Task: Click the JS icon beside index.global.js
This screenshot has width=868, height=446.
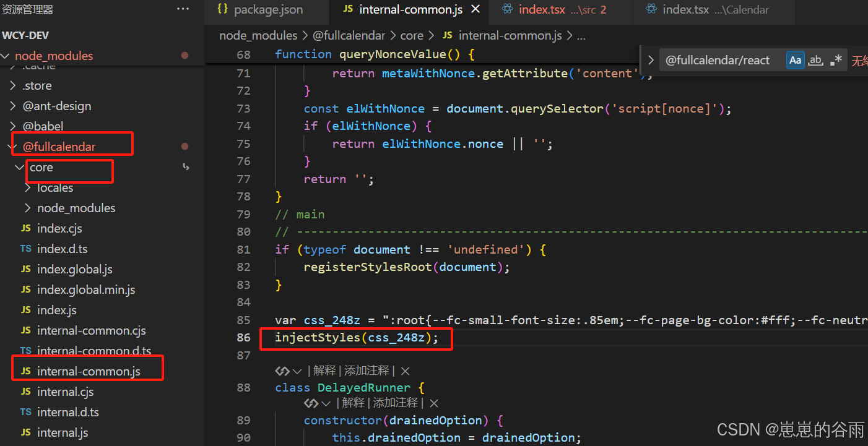Action: coord(25,269)
